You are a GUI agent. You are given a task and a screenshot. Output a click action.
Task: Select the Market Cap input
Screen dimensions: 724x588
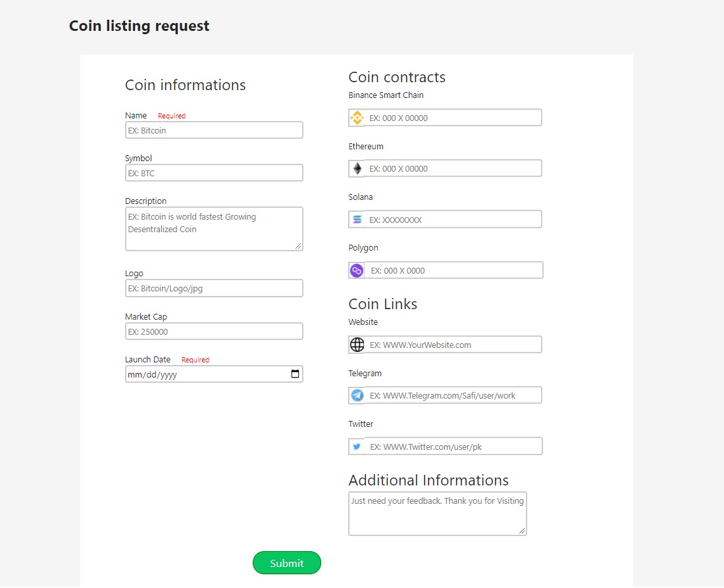pyautogui.click(x=214, y=331)
